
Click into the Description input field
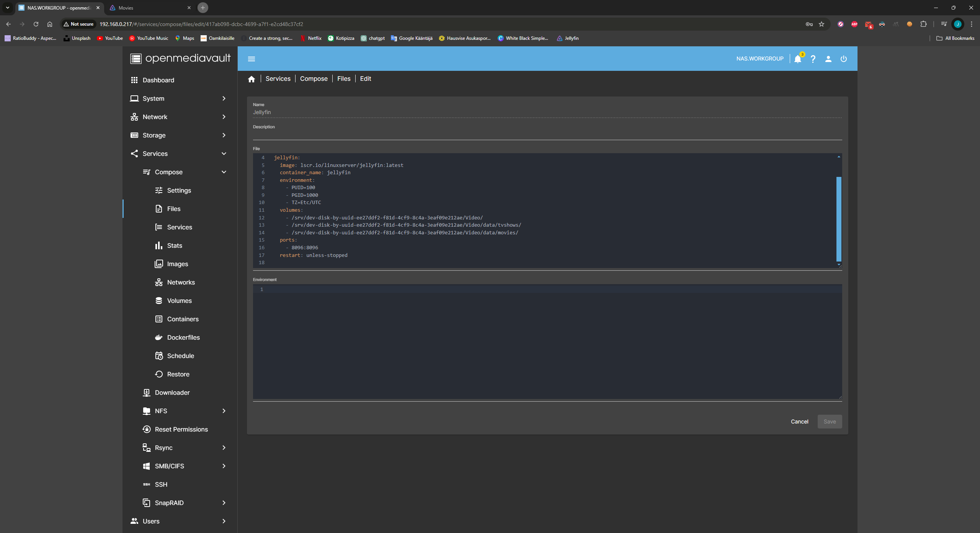(547, 134)
